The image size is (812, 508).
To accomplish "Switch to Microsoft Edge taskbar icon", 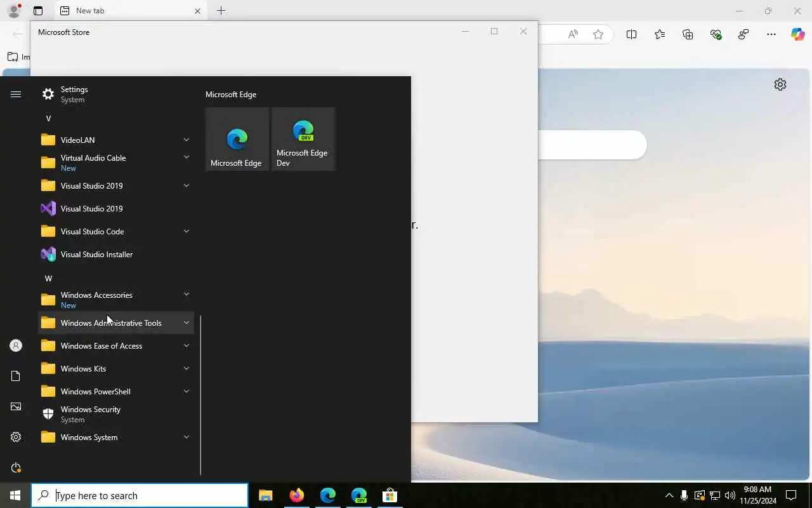I will click(328, 495).
